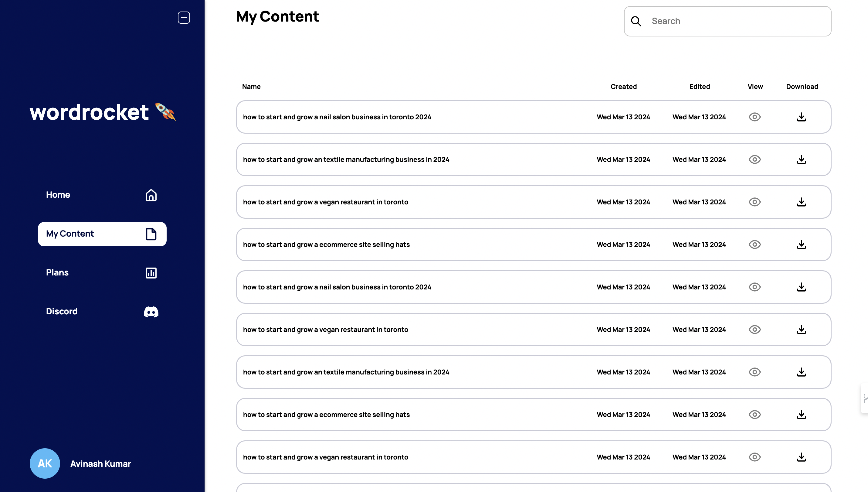Select the My Content sidebar tab

[x=70, y=234]
